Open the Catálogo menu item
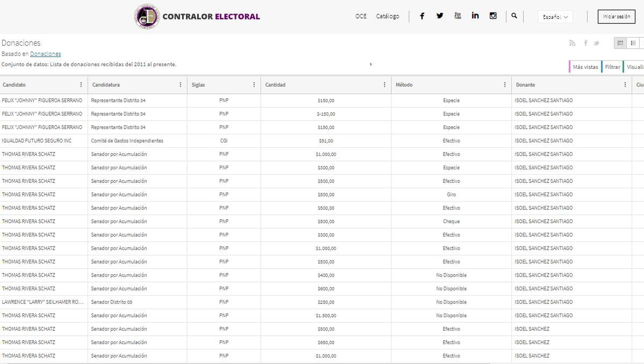Screen dimensions: 644x364 point(387,16)
